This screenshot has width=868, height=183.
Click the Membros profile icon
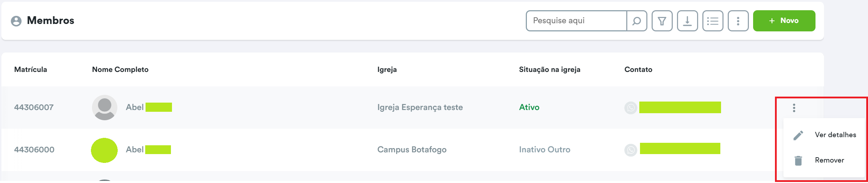click(16, 21)
